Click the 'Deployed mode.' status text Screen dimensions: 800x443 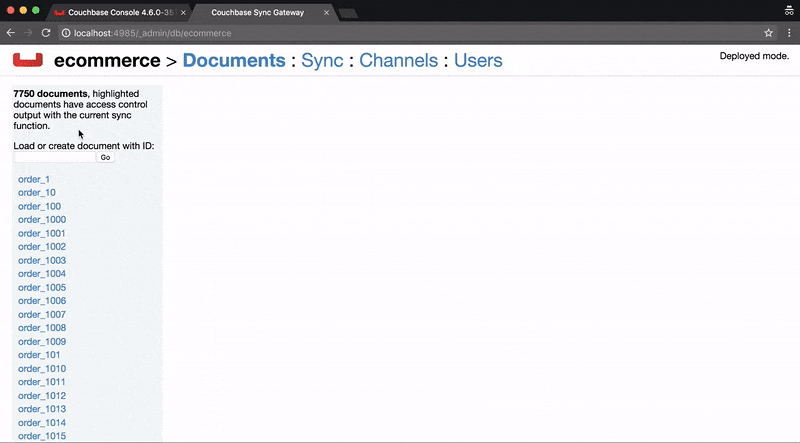pos(754,56)
